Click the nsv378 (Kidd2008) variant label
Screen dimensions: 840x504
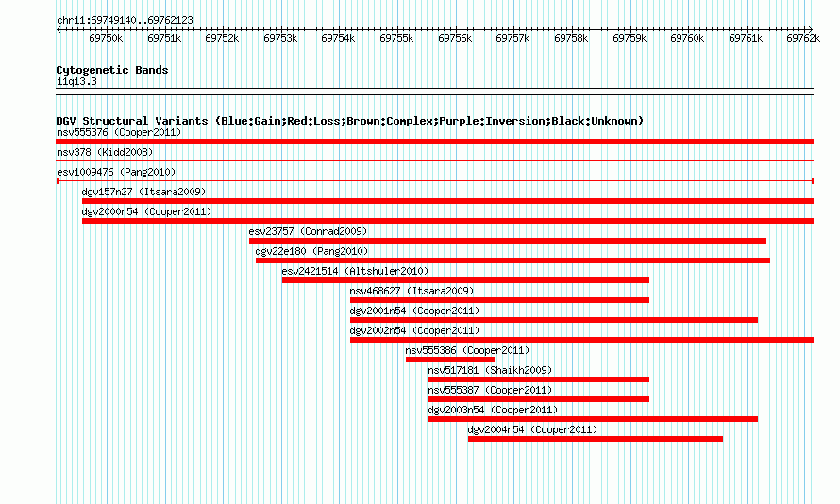pos(105,152)
